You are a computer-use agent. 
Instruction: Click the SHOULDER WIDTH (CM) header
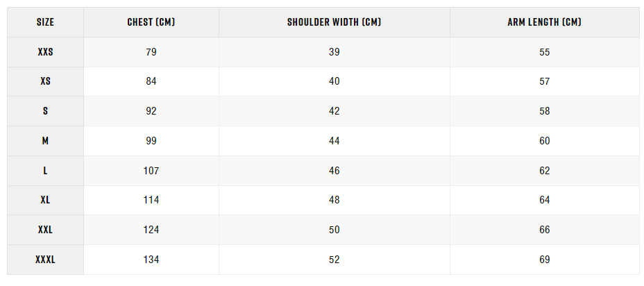[x=334, y=22]
